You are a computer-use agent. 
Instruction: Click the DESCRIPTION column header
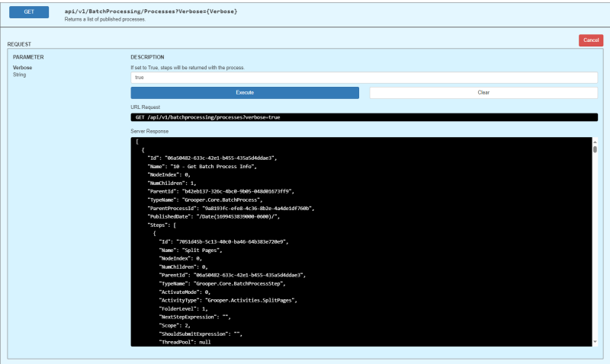coord(147,57)
